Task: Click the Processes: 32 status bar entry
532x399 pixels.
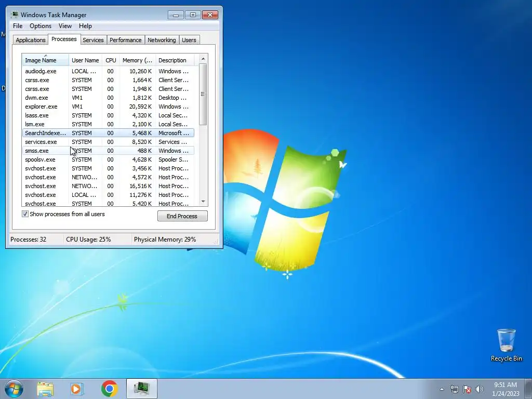Action: tap(29, 239)
